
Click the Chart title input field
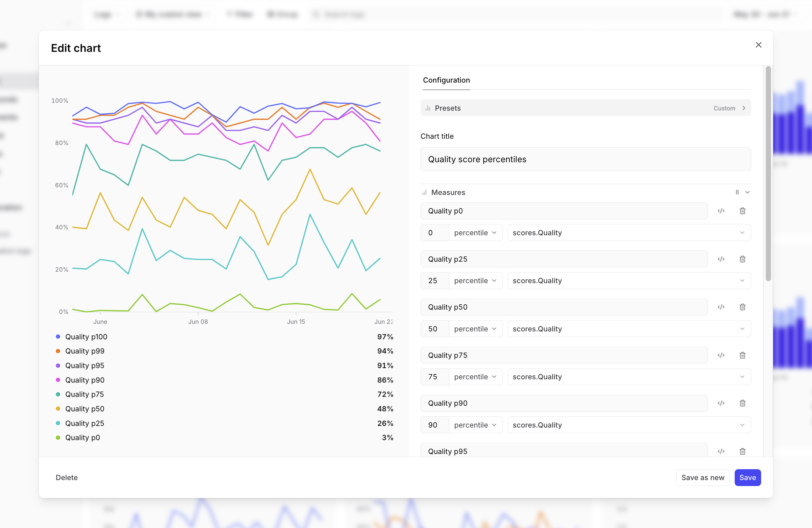click(x=585, y=159)
